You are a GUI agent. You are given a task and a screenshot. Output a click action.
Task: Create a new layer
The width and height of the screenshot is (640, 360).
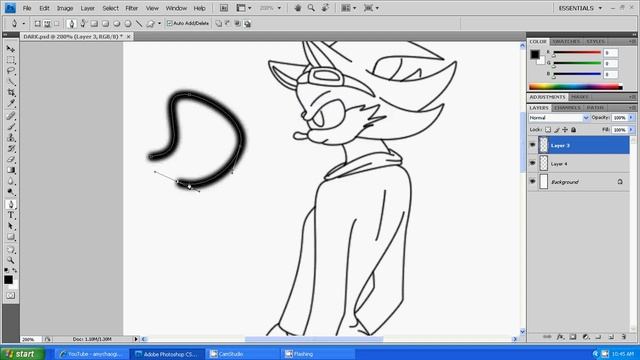point(611,337)
